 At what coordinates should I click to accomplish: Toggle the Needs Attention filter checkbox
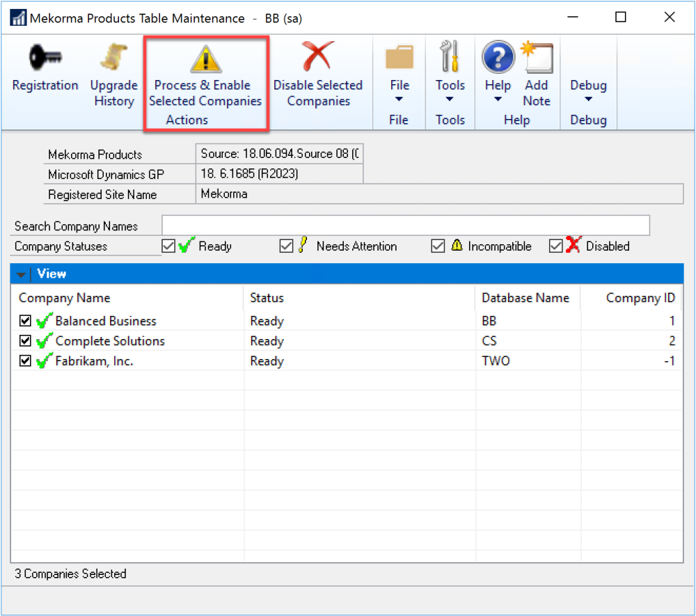(286, 246)
